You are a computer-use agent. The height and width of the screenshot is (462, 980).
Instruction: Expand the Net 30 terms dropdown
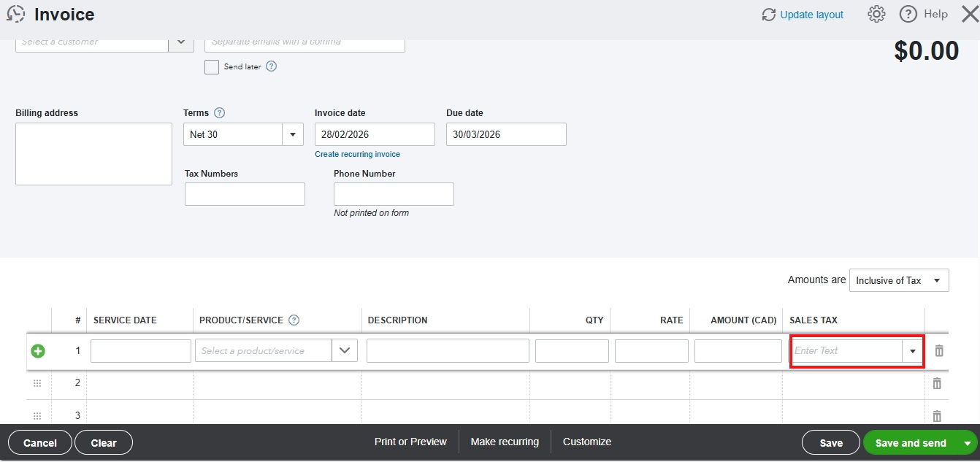(x=292, y=134)
